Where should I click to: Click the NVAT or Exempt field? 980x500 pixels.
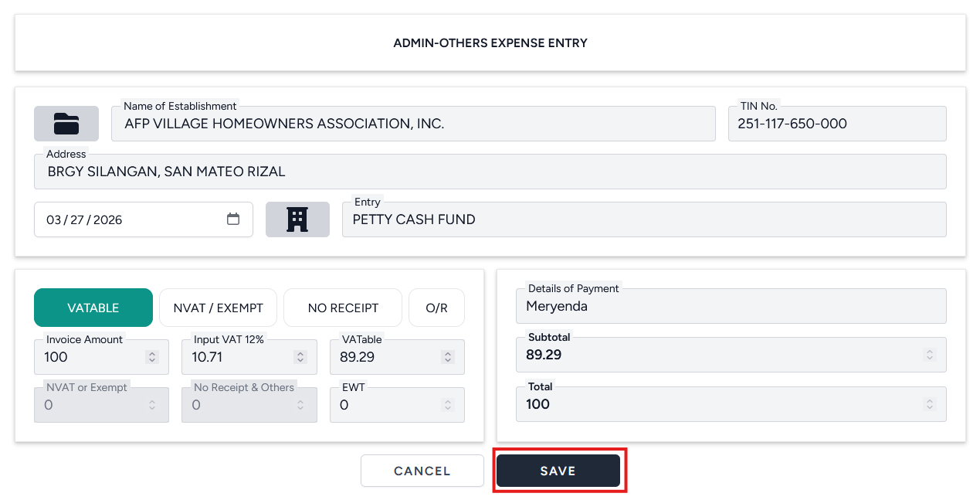pos(101,405)
